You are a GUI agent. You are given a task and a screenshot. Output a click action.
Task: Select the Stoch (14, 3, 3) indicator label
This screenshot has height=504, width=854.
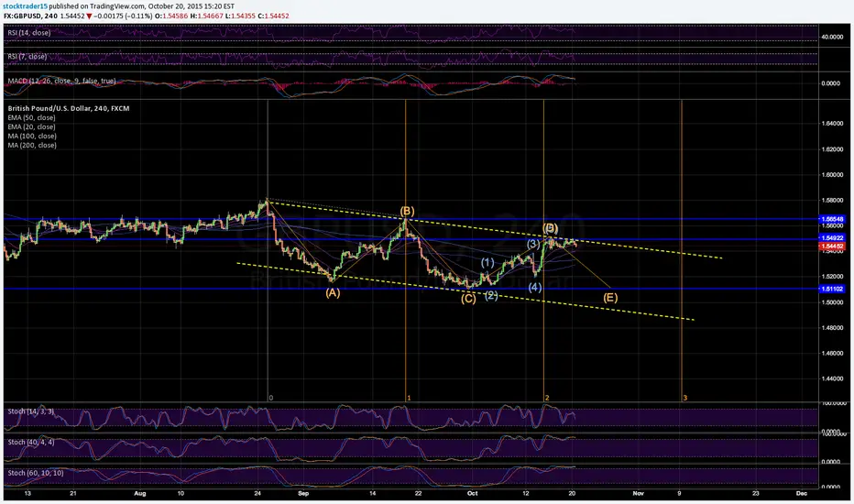30,411
